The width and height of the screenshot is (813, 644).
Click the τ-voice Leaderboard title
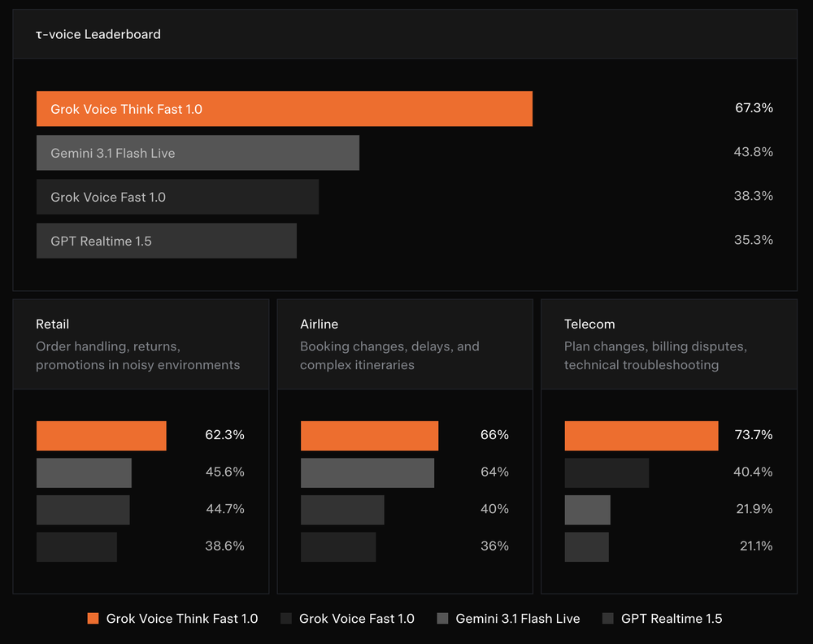point(98,34)
